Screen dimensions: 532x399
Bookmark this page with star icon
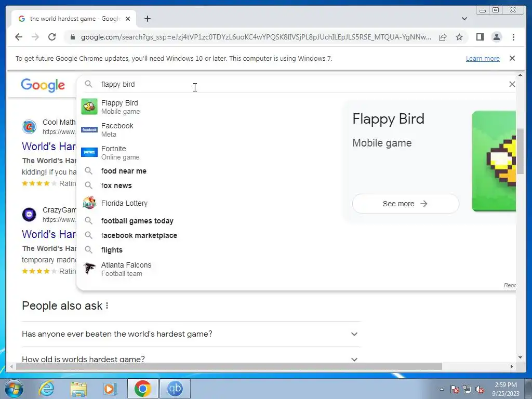[459, 37]
